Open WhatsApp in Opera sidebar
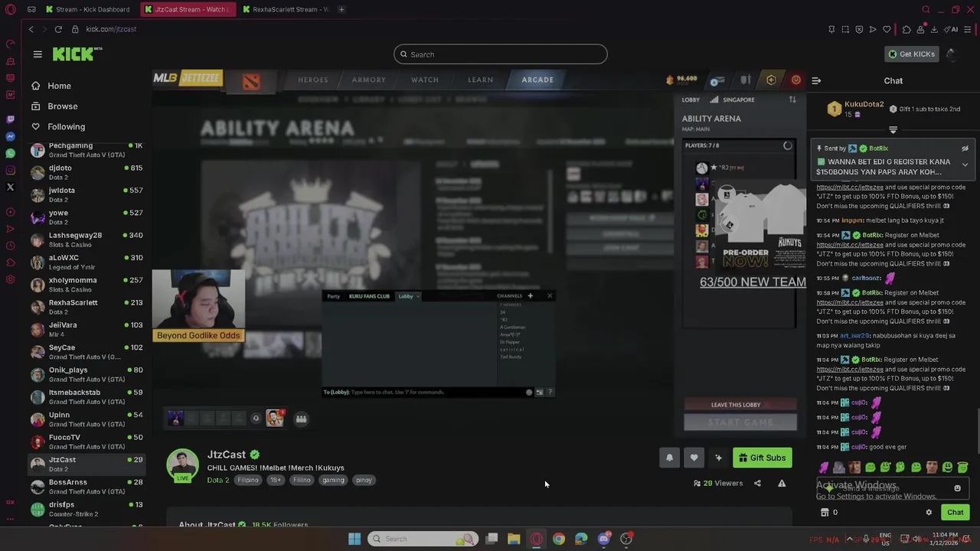This screenshot has height=551, width=980. 10,153
